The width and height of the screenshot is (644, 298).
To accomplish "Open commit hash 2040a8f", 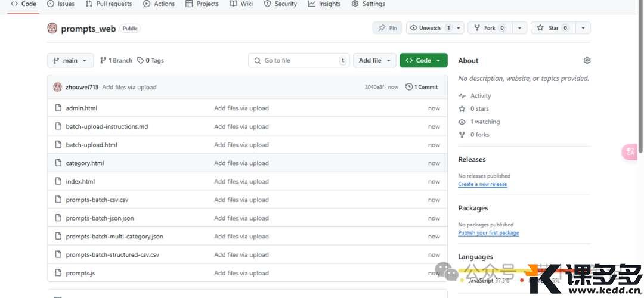I will [376, 87].
